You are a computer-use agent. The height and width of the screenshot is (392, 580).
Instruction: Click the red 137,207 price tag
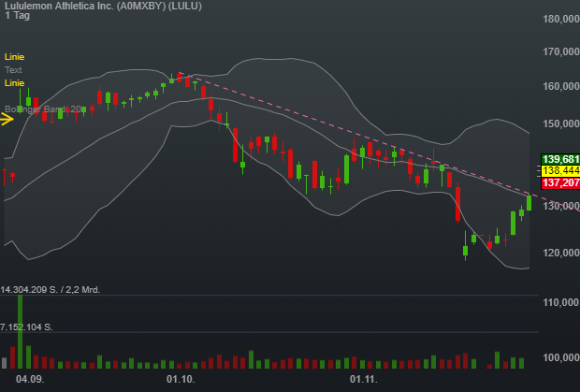(560, 182)
